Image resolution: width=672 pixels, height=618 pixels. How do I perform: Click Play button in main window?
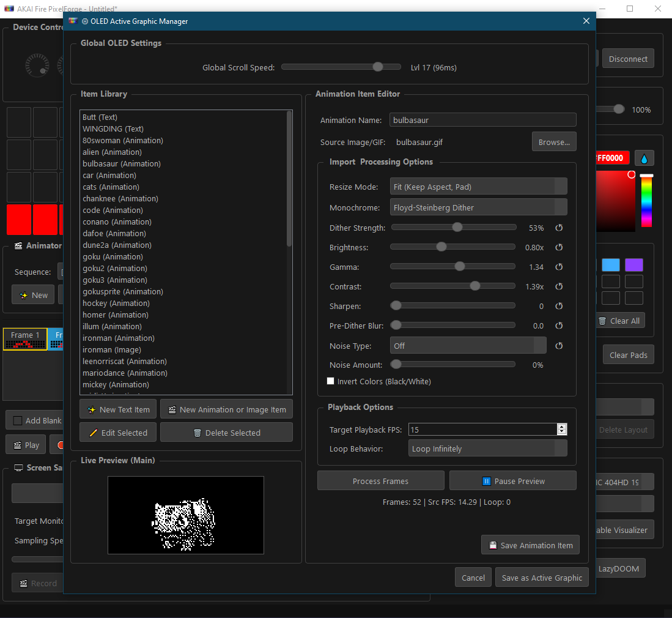pyautogui.click(x=26, y=445)
